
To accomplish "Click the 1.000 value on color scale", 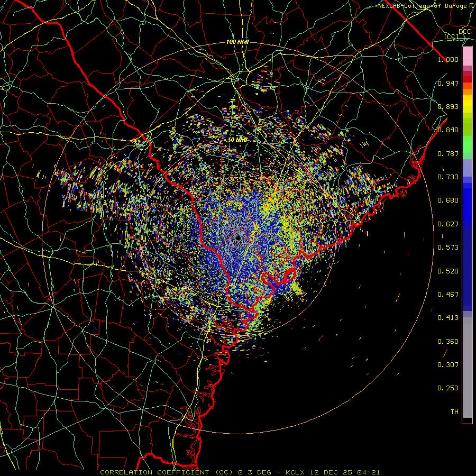I will [448, 59].
